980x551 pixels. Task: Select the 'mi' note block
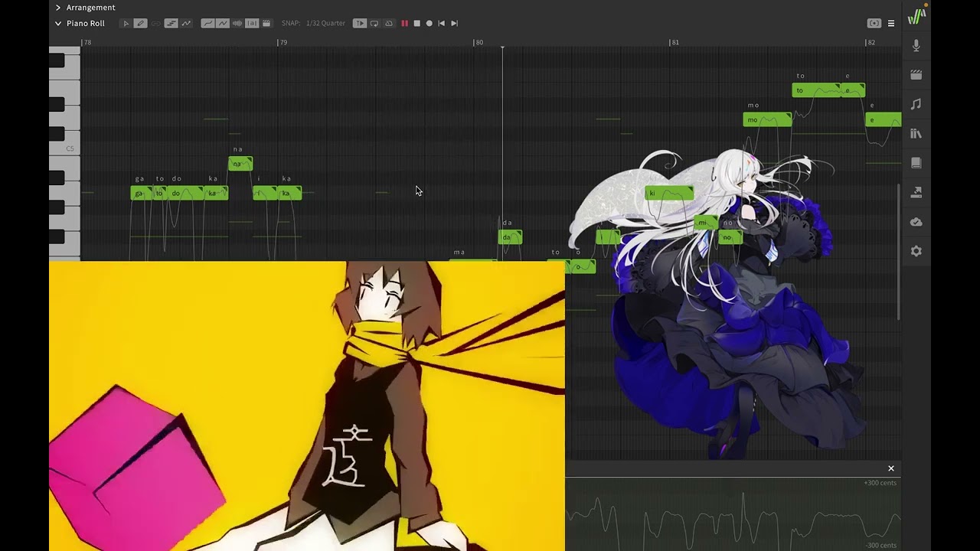pos(706,223)
